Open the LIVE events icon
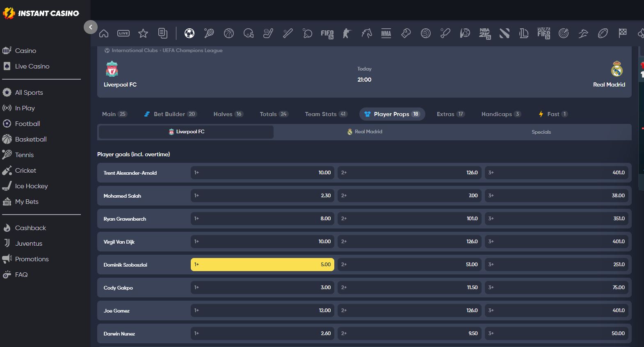644x347 pixels. click(x=123, y=33)
